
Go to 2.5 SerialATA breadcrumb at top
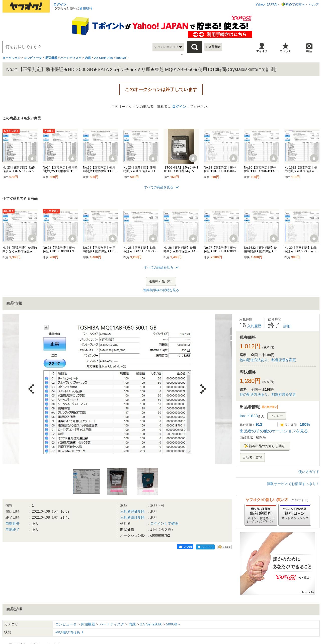click(103, 58)
